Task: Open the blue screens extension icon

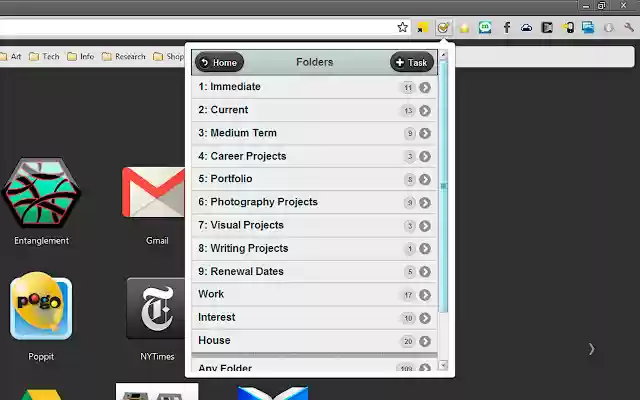Action: (588, 28)
